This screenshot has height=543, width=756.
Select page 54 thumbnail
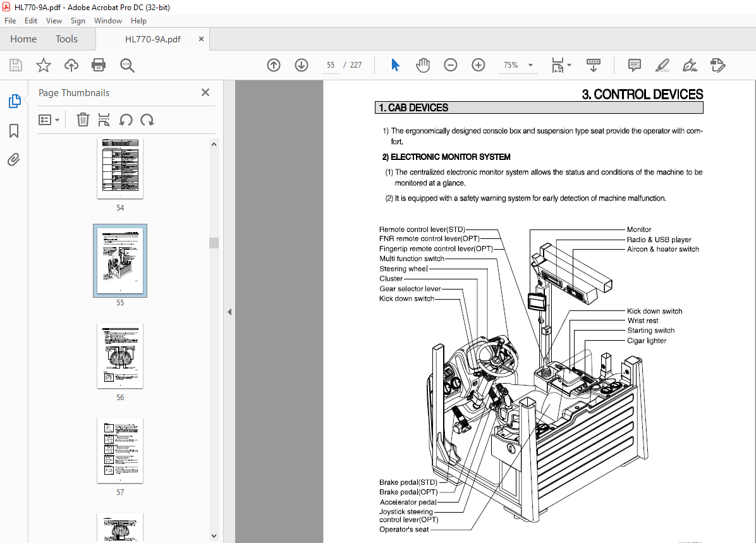click(x=120, y=168)
